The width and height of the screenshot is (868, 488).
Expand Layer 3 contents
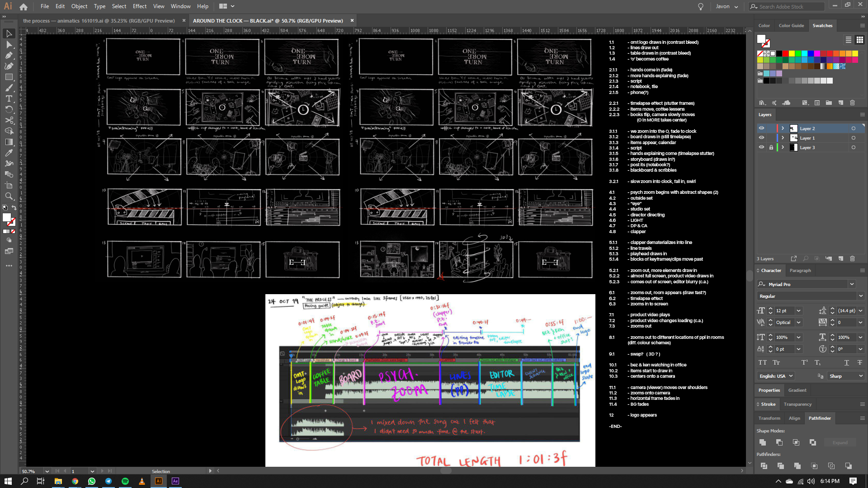783,147
